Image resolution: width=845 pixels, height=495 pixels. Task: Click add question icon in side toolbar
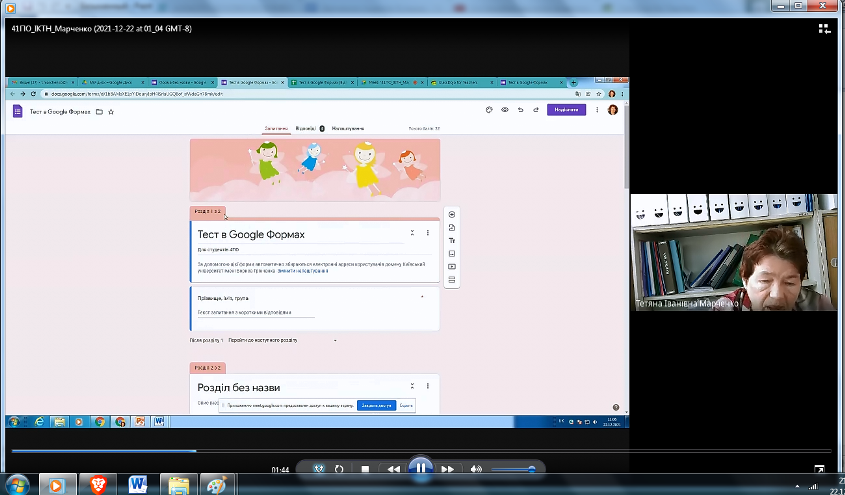pos(452,215)
